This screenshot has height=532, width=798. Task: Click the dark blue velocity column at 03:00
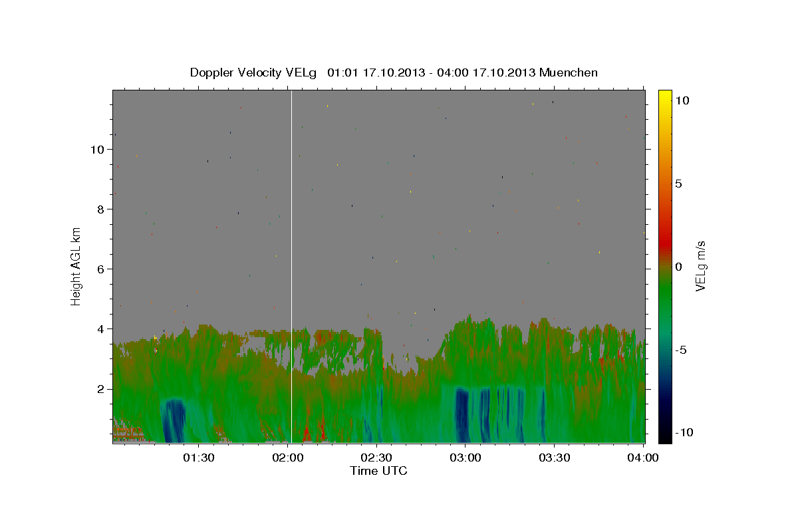click(x=462, y=416)
